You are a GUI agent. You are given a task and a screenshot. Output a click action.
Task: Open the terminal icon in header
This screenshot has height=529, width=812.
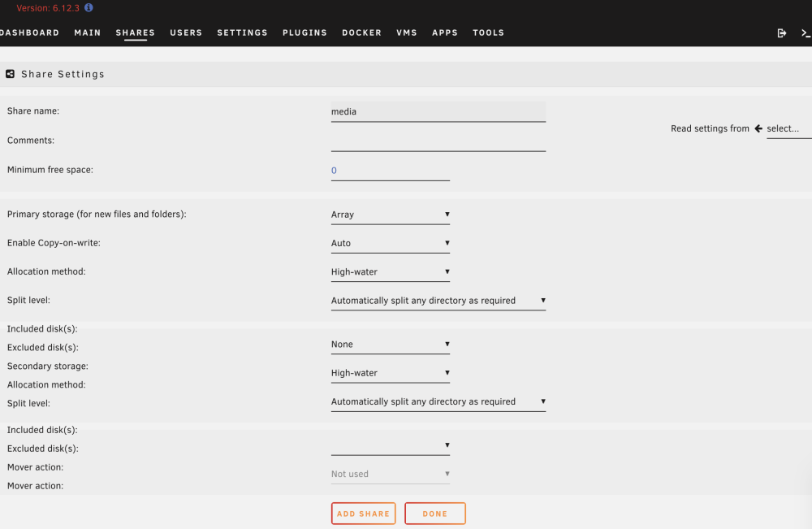point(806,33)
